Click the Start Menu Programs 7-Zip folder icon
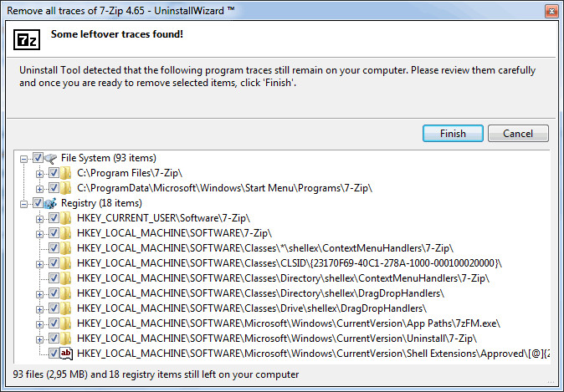Screen dimensions: 564x392 [x=66, y=188]
